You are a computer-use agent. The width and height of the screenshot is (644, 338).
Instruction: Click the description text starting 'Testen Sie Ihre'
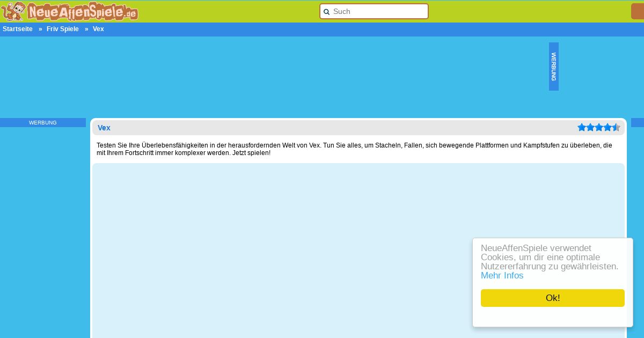tap(354, 149)
